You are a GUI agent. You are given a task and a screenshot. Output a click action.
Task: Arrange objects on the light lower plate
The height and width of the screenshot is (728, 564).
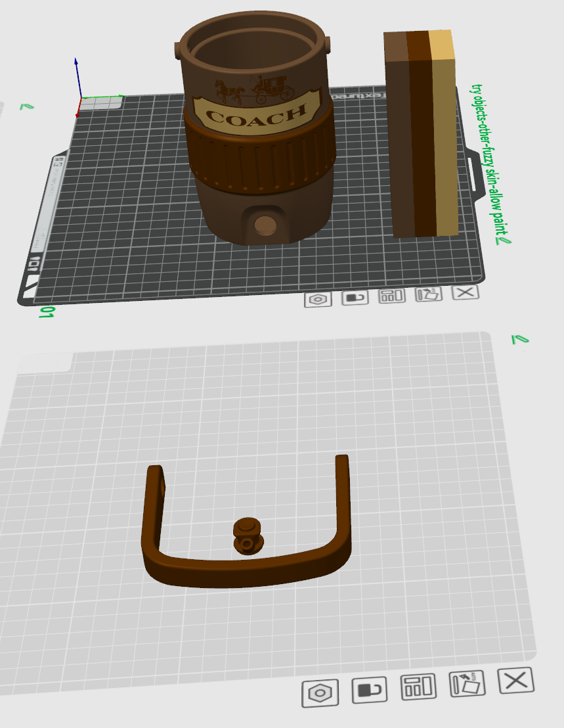(x=418, y=687)
